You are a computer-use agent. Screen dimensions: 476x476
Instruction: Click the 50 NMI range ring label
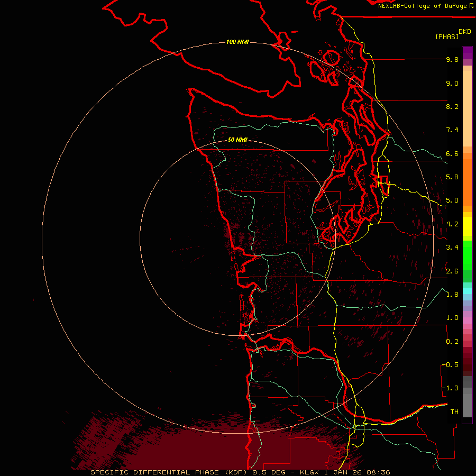(x=237, y=140)
